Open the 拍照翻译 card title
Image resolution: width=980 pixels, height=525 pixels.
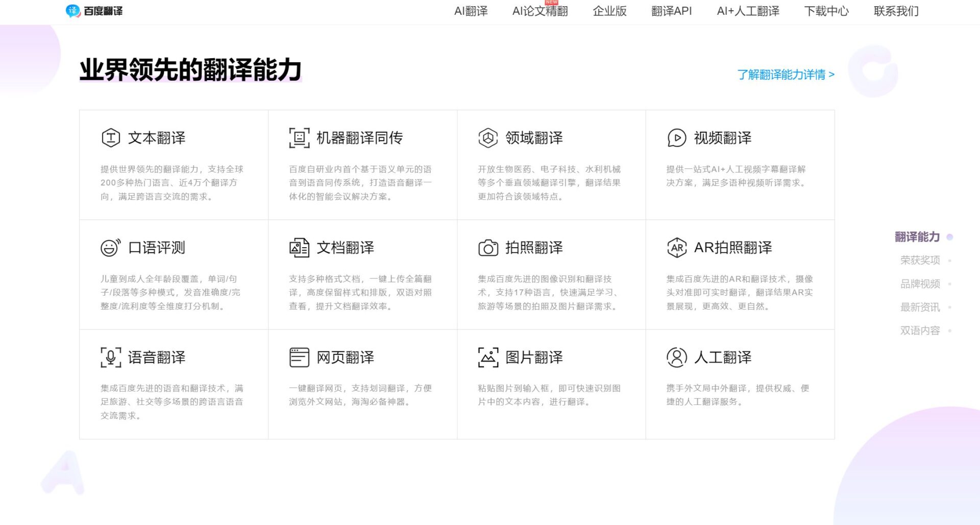tap(534, 248)
